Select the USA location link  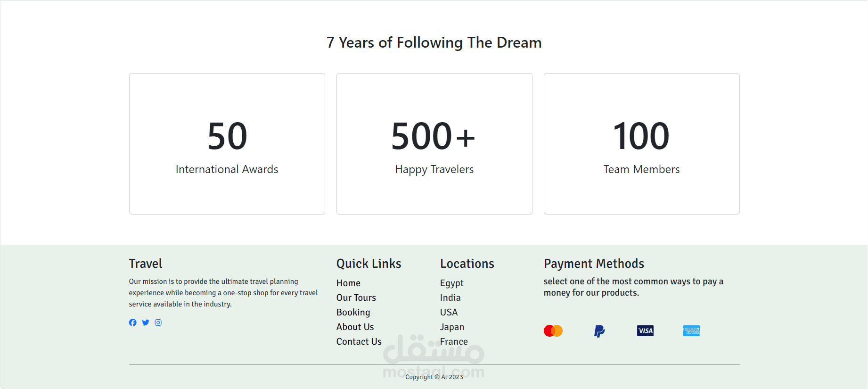pyautogui.click(x=449, y=312)
